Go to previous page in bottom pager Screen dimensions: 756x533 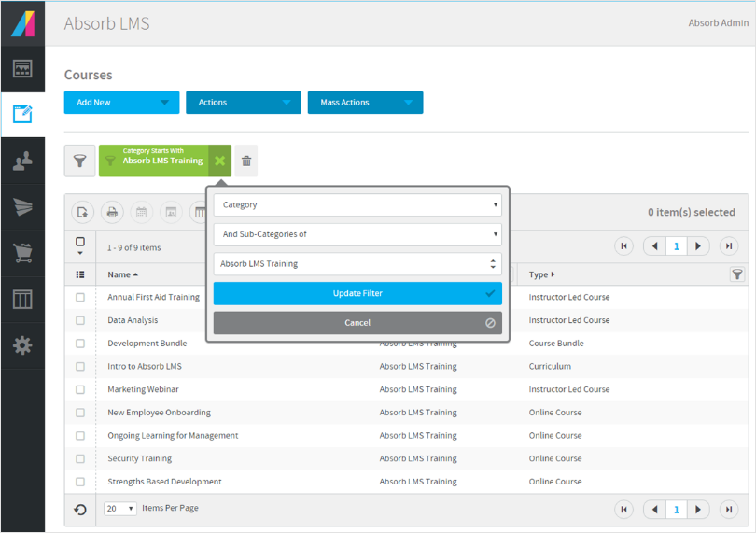tap(655, 510)
